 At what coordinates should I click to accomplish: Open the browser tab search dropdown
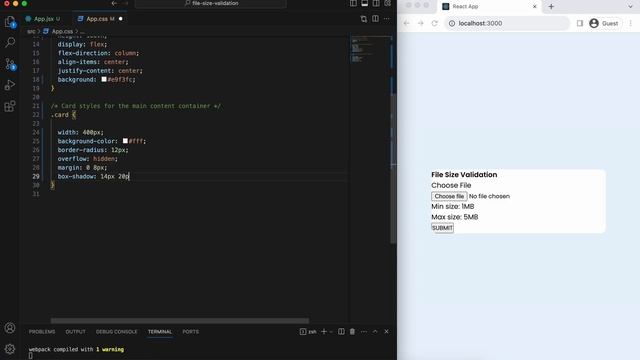pos(630,7)
